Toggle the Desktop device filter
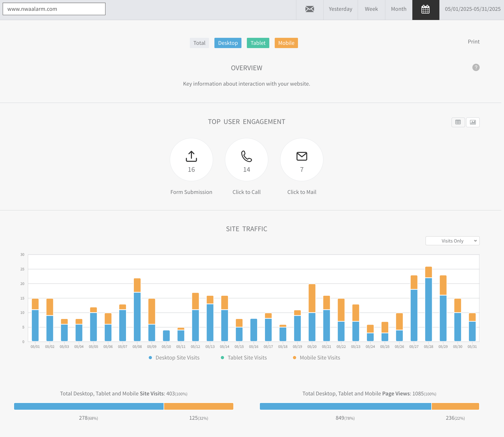The image size is (504, 437). pos(228,43)
